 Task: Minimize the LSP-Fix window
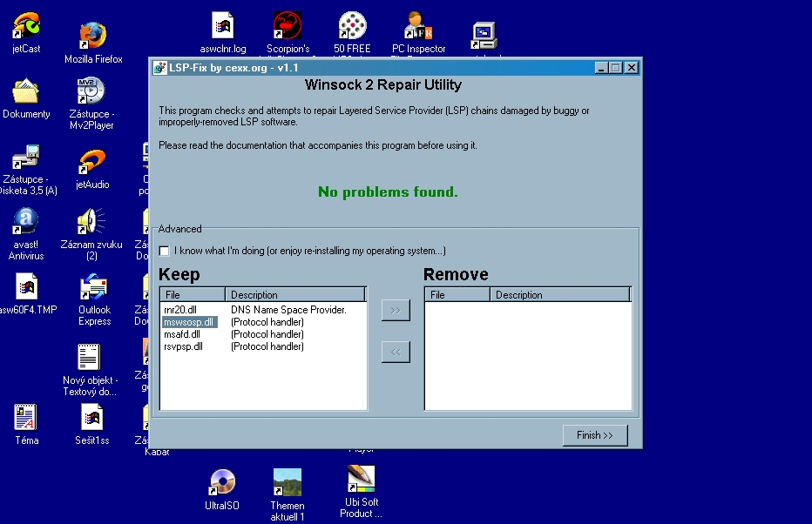[x=601, y=68]
